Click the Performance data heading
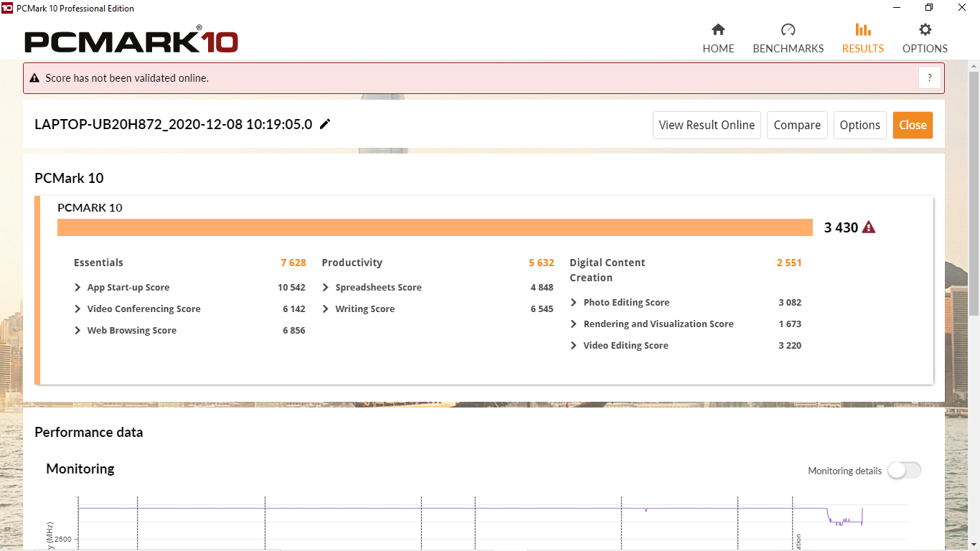 point(89,432)
